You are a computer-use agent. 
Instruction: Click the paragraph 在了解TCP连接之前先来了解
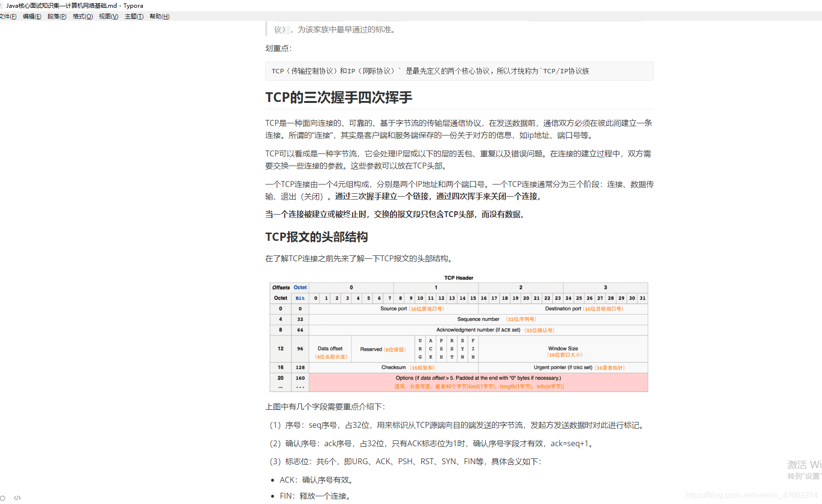[360, 258]
